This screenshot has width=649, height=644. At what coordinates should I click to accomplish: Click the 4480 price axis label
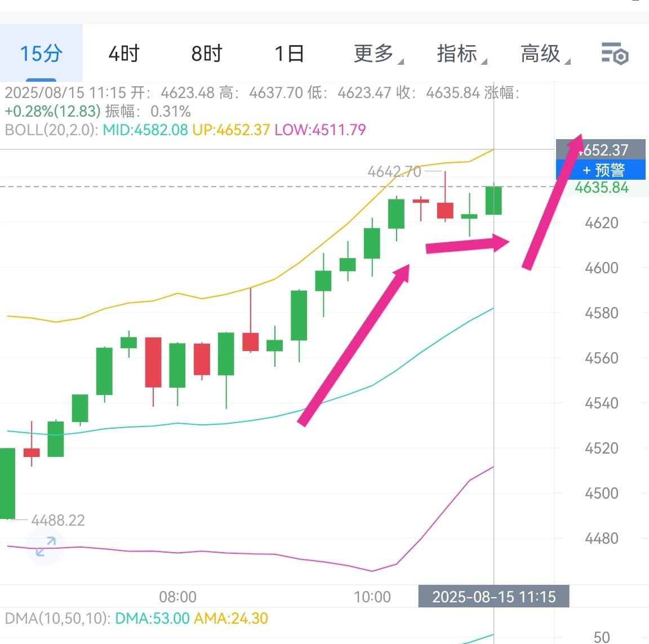click(x=602, y=539)
